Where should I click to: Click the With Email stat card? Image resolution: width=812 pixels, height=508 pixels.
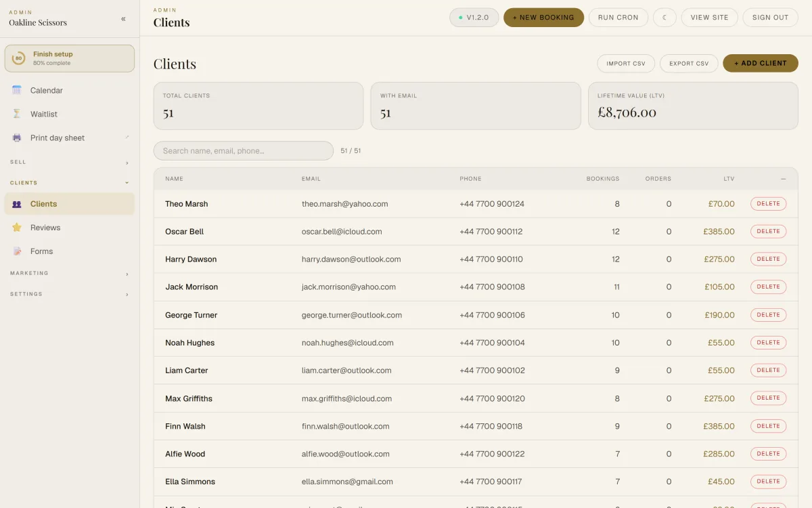tap(476, 106)
